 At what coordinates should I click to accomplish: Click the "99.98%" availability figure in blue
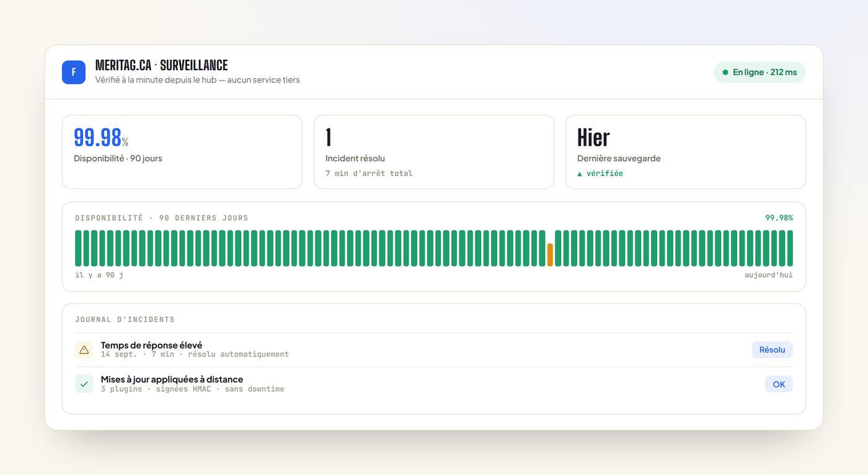point(101,138)
